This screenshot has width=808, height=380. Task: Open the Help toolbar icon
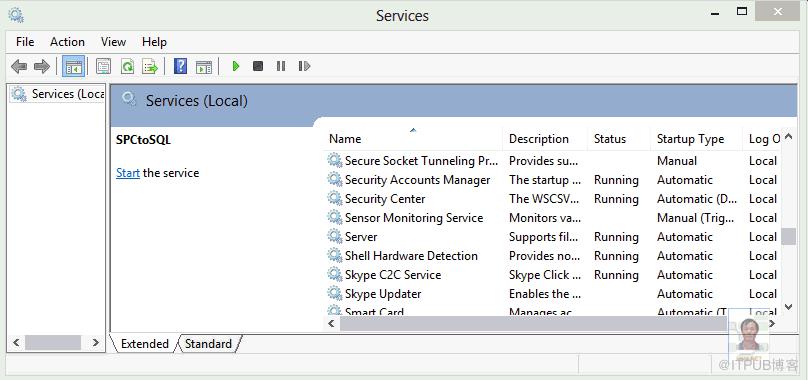point(180,66)
